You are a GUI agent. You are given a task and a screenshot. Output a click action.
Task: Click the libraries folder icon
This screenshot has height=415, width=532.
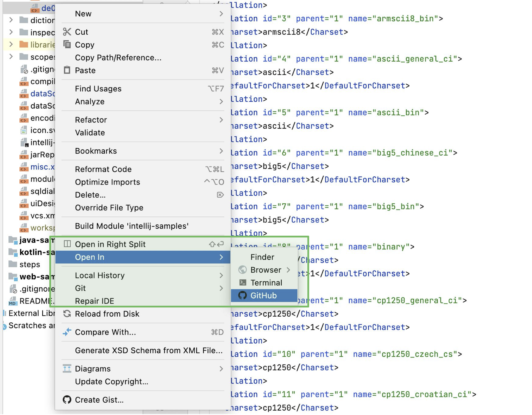(x=24, y=44)
